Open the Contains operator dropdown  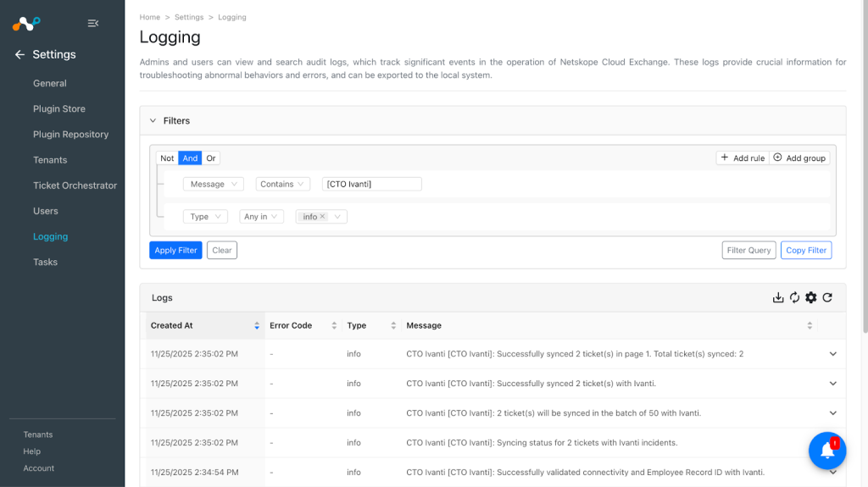(282, 185)
